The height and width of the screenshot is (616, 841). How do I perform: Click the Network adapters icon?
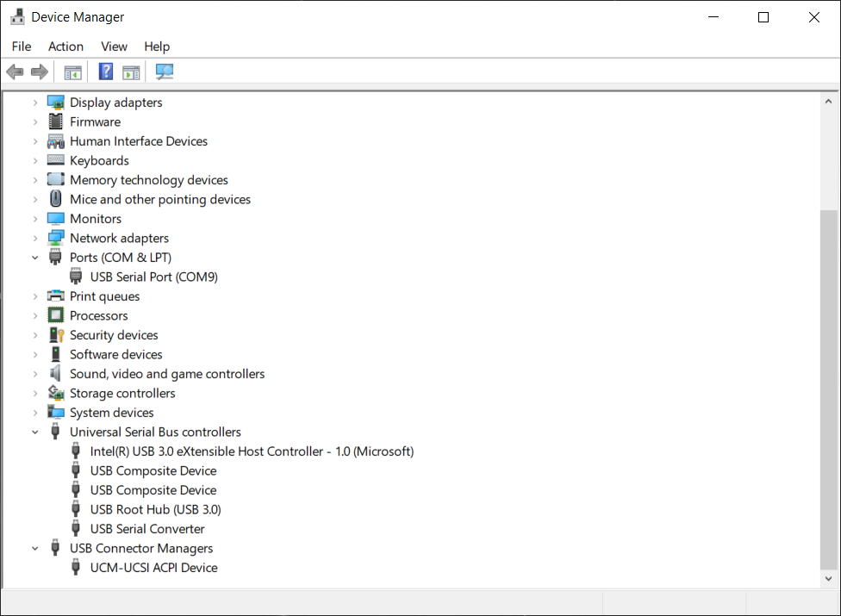click(56, 238)
